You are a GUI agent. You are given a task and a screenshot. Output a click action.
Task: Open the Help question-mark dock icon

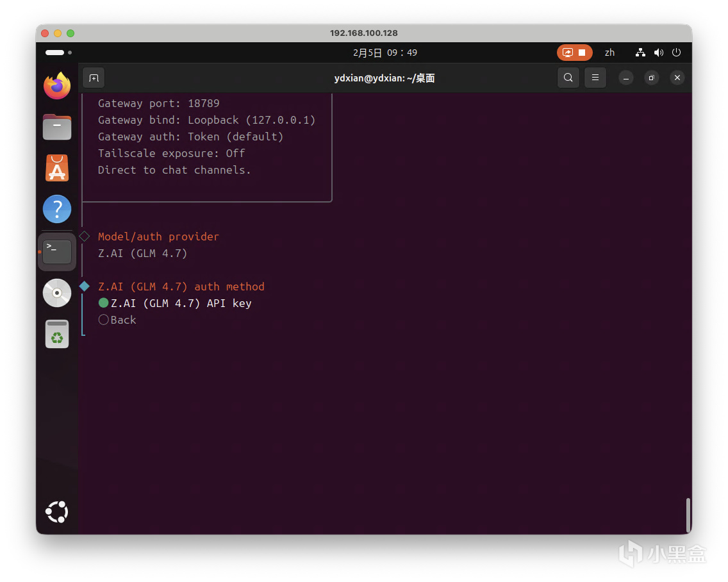[x=57, y=209]
